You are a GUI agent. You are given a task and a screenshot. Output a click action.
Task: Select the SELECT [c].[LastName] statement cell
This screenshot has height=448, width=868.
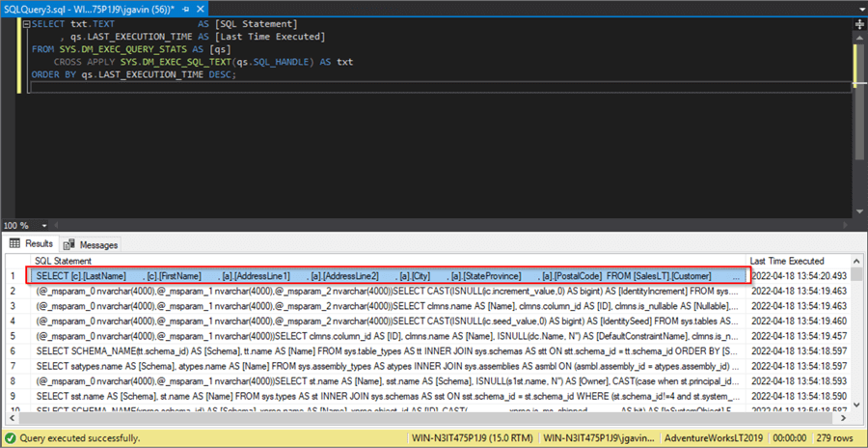click(x=389, y=275)
